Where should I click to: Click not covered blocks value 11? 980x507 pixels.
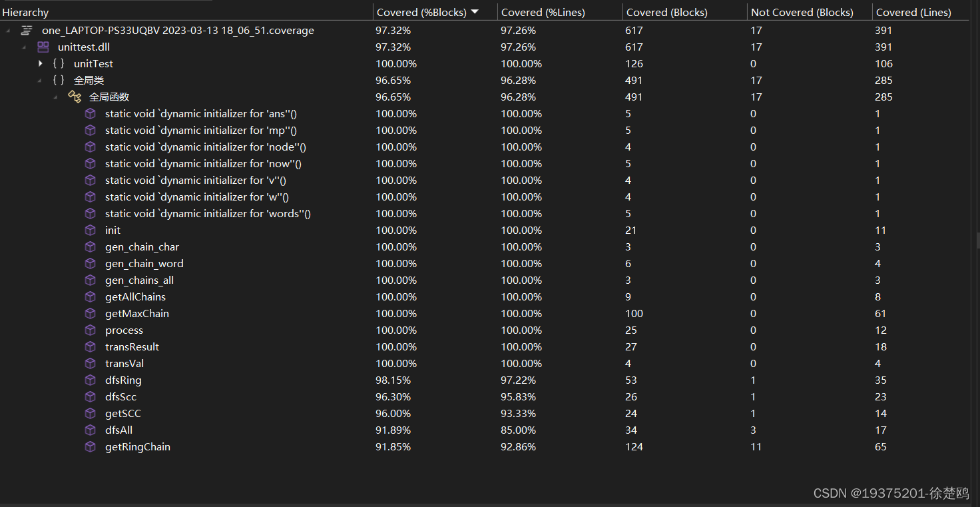point(756,447)
